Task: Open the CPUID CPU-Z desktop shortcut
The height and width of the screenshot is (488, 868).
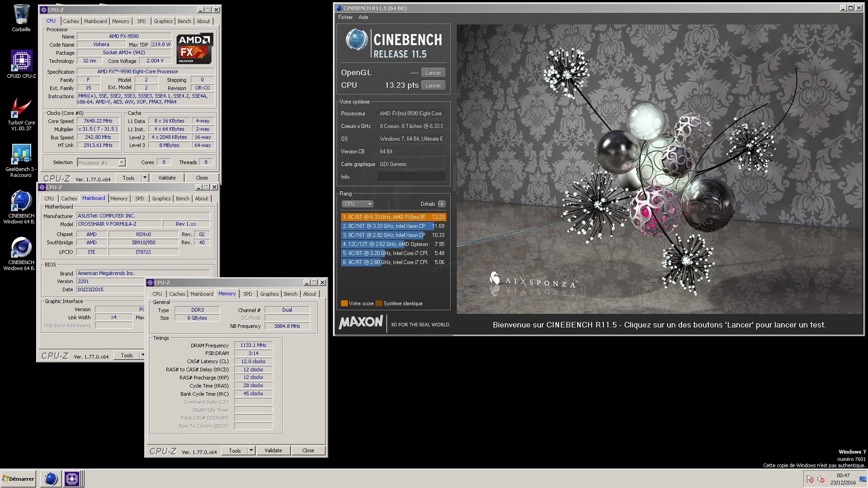Action: (21, 64)
